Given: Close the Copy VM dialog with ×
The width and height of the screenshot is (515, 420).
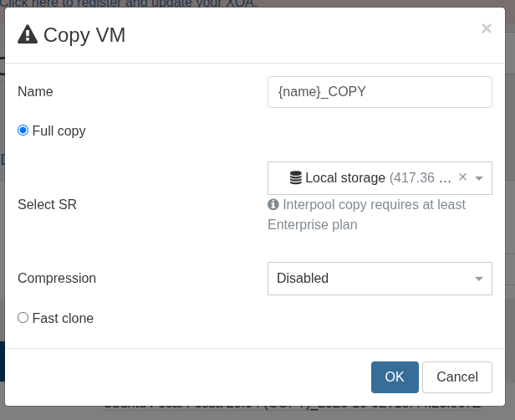Looking at the screenshot, I should pos(486,29).
